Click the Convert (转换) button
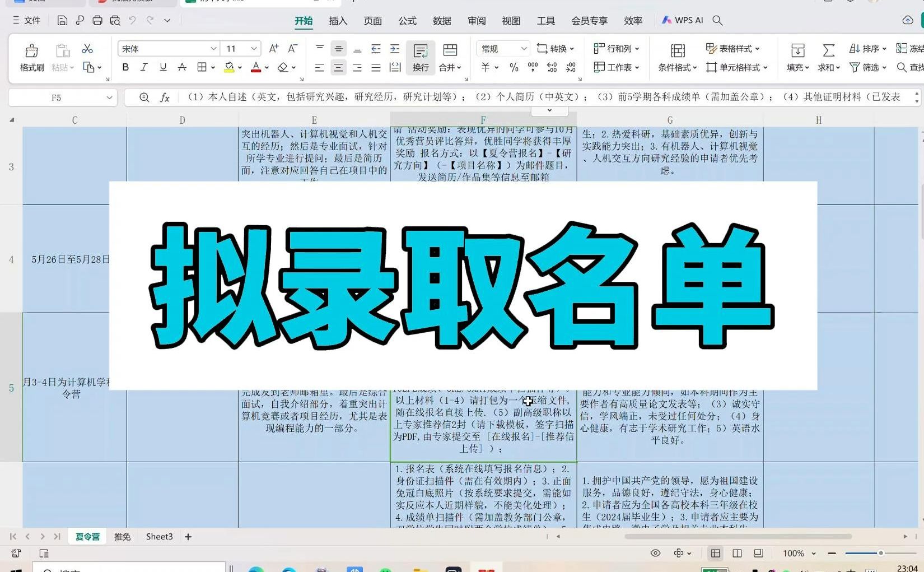 pyautogui.click(x=556, y=49)
